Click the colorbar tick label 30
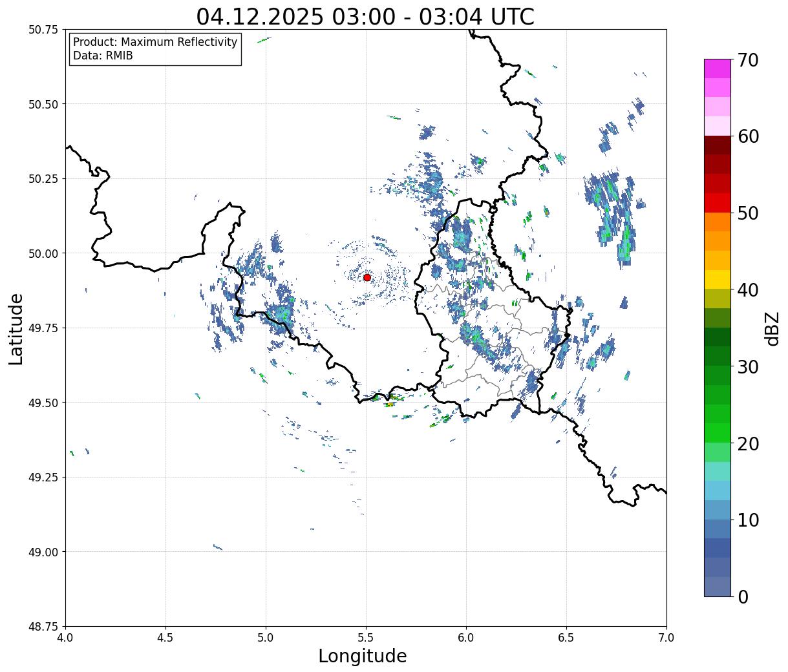This screenshot has height=672, width=788. (747, 366)
